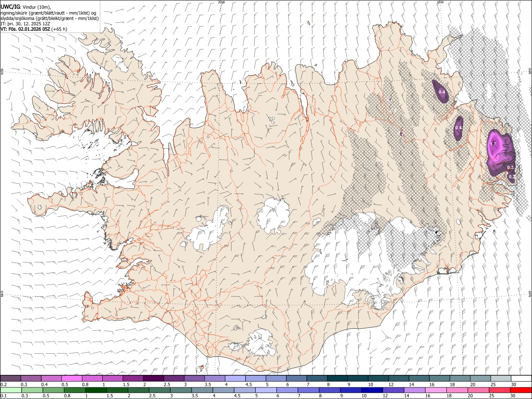The height and width of the screenshot is (399, 532).
Task: Click the '0.2' label in the upper legend row
Action: (4, 384)
